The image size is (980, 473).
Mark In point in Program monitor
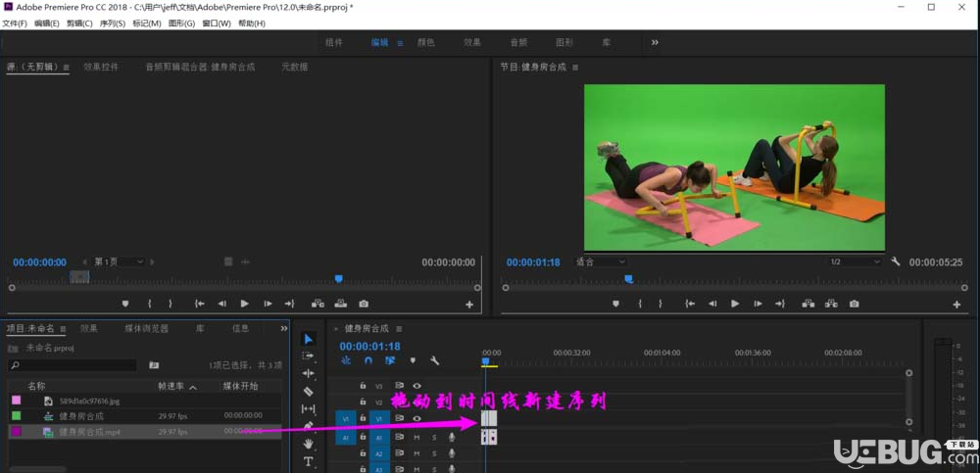639,304
